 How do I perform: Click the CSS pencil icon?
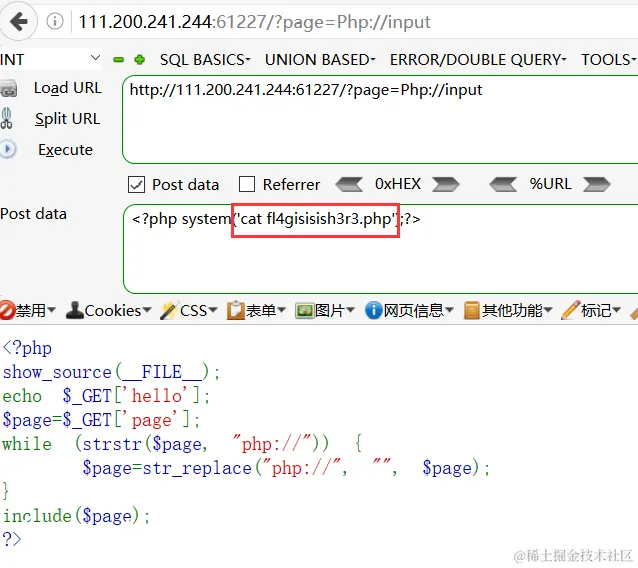coord(168,311)
